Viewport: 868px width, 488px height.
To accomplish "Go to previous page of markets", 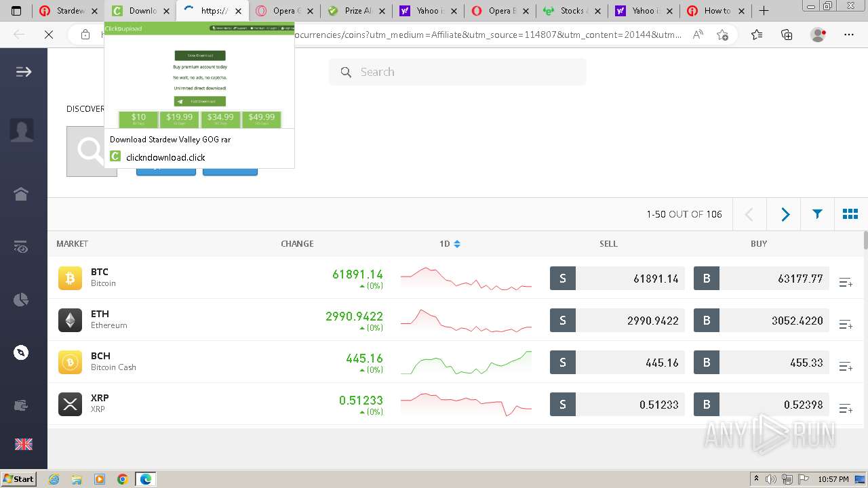I will point(749,214).
